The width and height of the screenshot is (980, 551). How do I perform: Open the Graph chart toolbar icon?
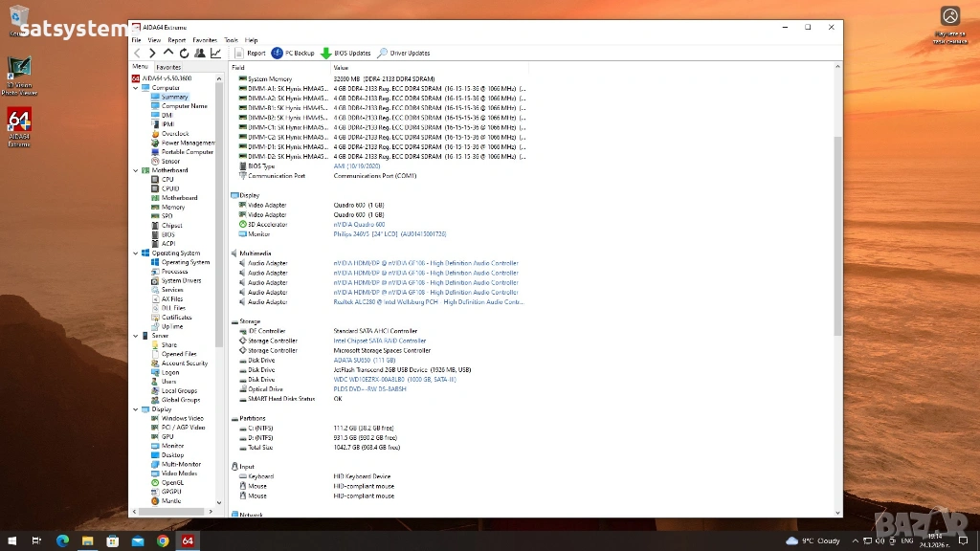click(216, 54)
